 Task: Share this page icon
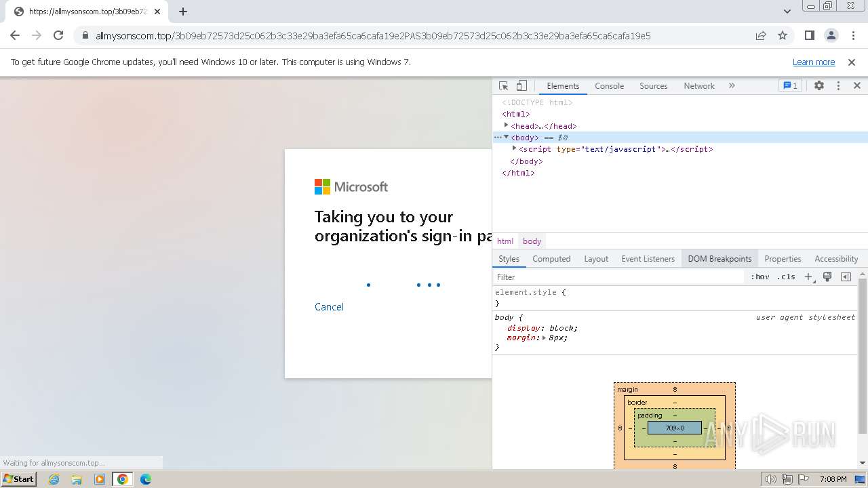[x=761, y=35]
